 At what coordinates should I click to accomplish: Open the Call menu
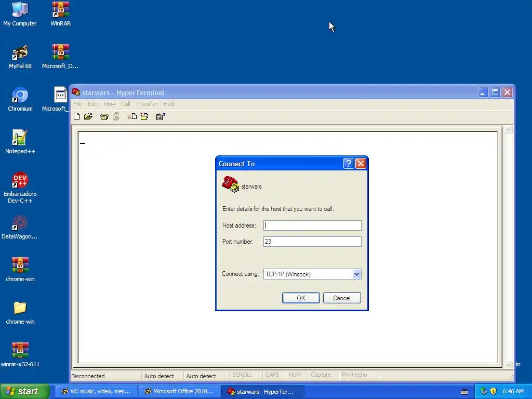(126, 104)
